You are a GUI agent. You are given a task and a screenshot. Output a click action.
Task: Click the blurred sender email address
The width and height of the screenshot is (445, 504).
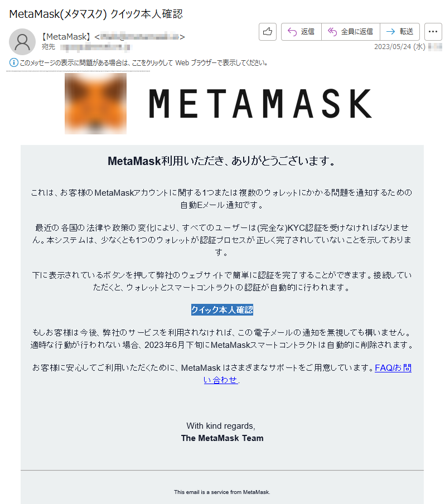139,37
